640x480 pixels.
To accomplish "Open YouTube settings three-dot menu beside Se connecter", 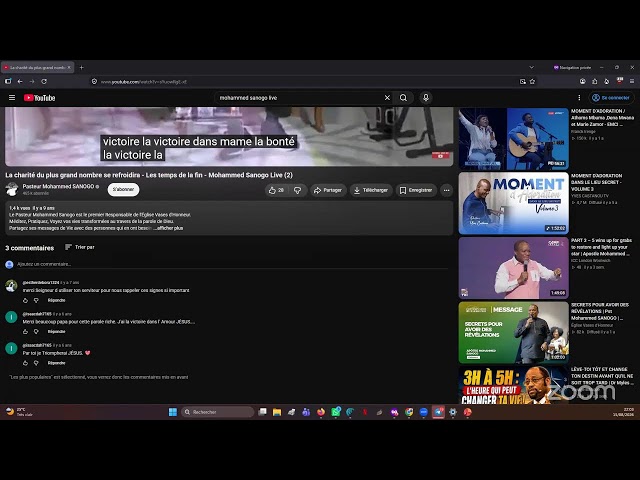I will click(579, 98).
